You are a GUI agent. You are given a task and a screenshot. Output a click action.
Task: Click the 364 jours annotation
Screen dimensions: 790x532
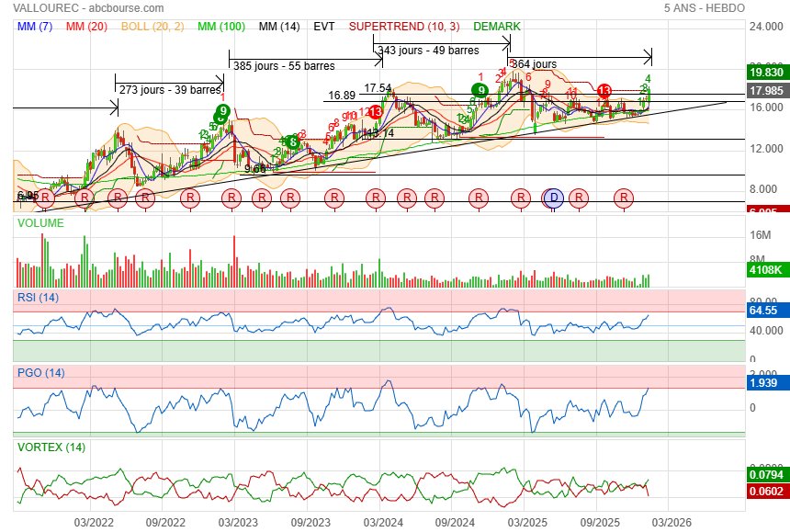tap(534, 64)
